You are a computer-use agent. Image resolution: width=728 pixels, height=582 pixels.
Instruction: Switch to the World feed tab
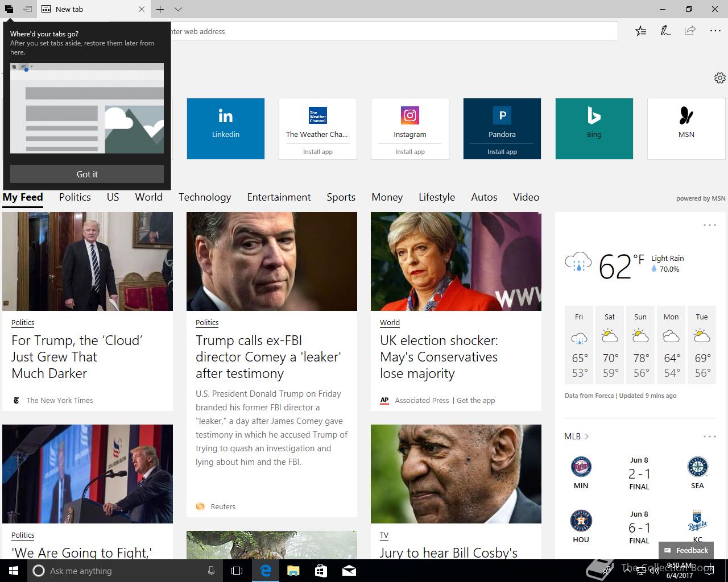148,197
